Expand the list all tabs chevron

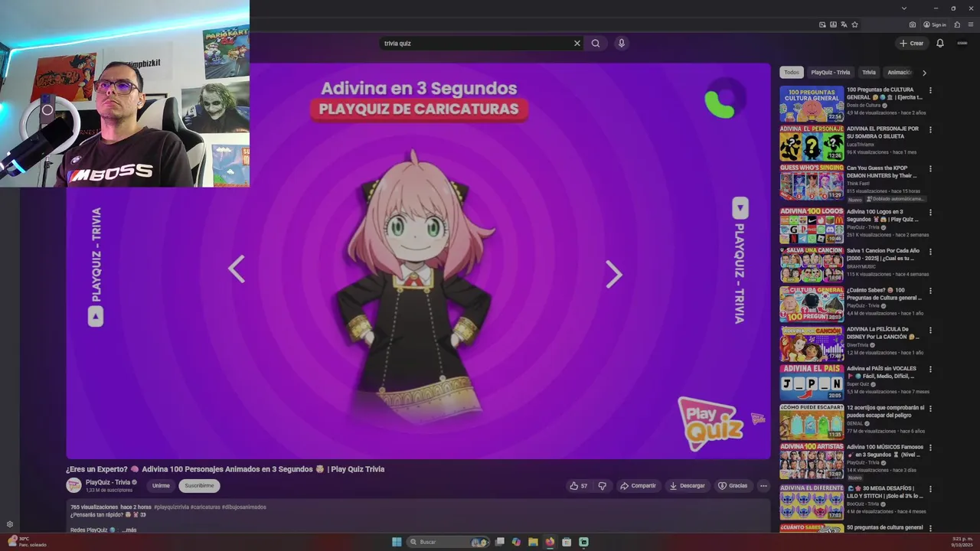click(x=904, y=8)
